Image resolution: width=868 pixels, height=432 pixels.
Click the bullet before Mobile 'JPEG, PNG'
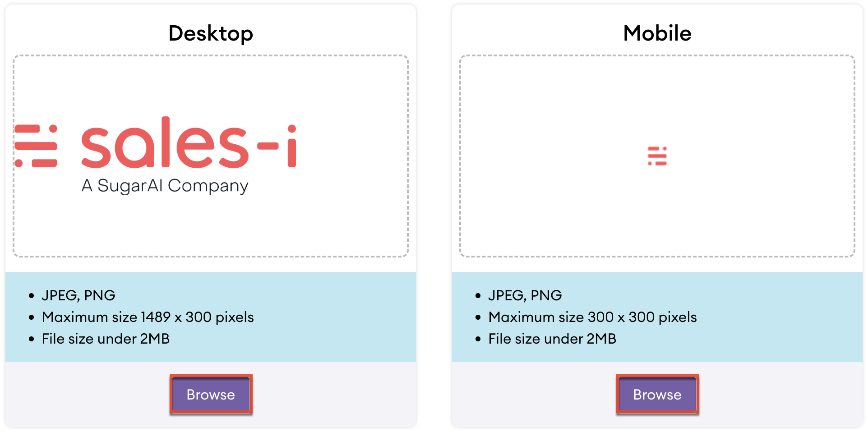point(478,296)
